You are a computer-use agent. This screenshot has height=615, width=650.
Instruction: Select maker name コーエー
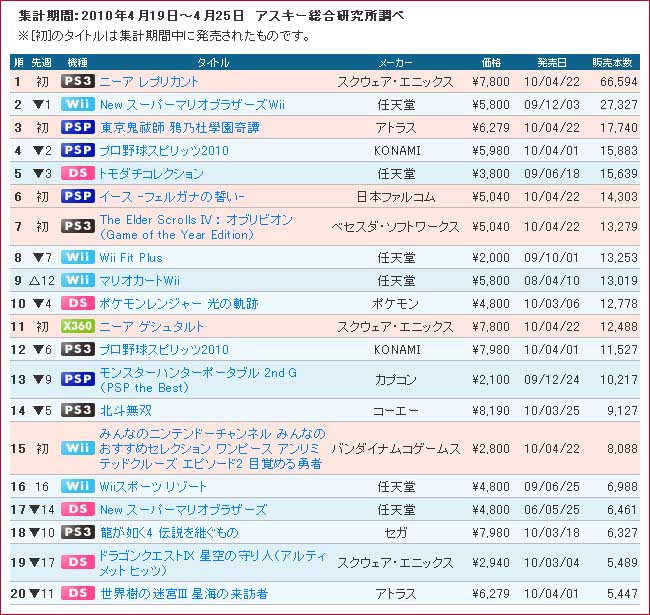[x=395, y=411]
